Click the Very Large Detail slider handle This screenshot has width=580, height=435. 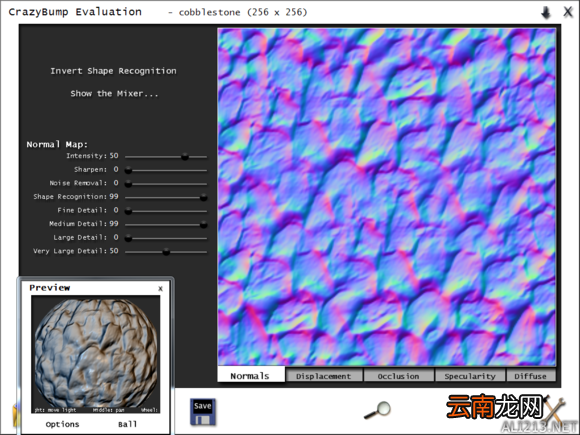[x=166, y=252]
